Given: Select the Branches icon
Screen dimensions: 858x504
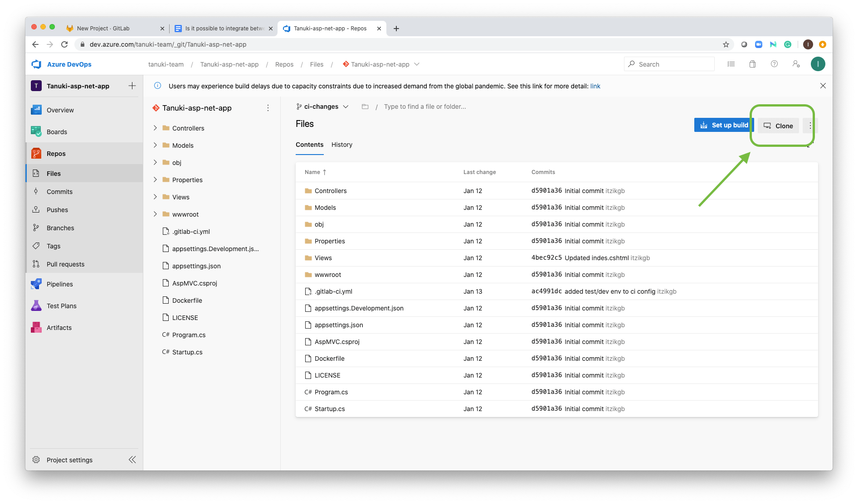Looking at the screenshot, I should pyautogui.click(x=36, y=228).
